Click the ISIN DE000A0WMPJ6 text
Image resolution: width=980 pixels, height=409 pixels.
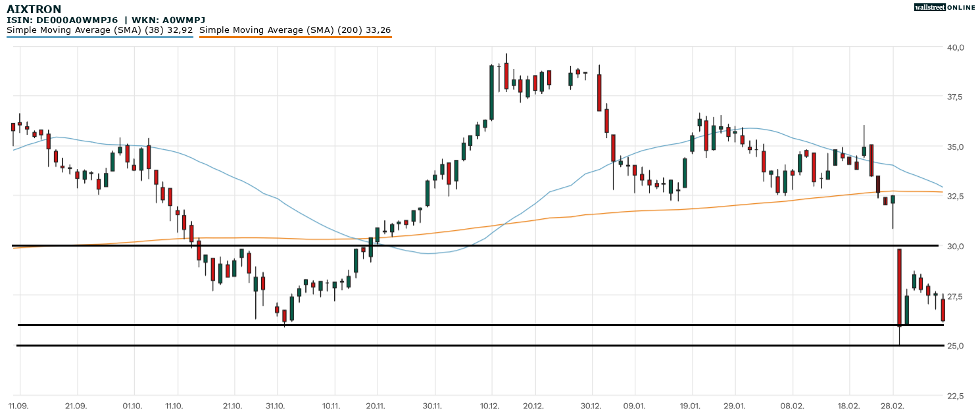tap(62, 20)
